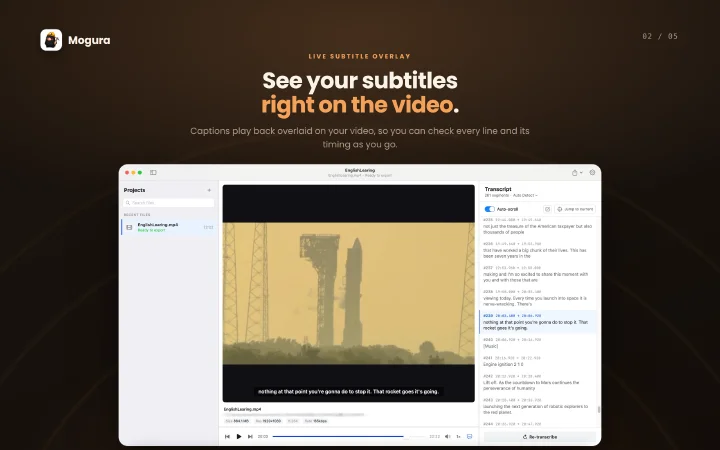Click the share/export icon in title bar
The width and height of the screenshot is (720, 450).
[574, 173]
